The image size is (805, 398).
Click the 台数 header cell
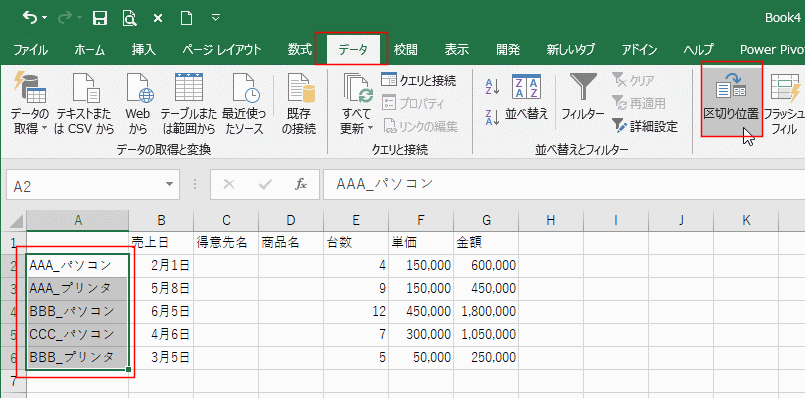[356, 243]
